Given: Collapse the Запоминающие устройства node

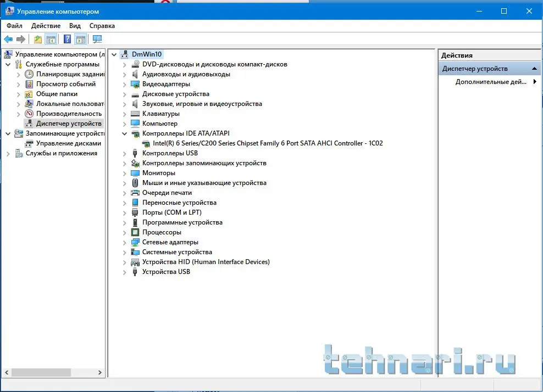Looking at the screenshot, I should [x=8, y=133].
